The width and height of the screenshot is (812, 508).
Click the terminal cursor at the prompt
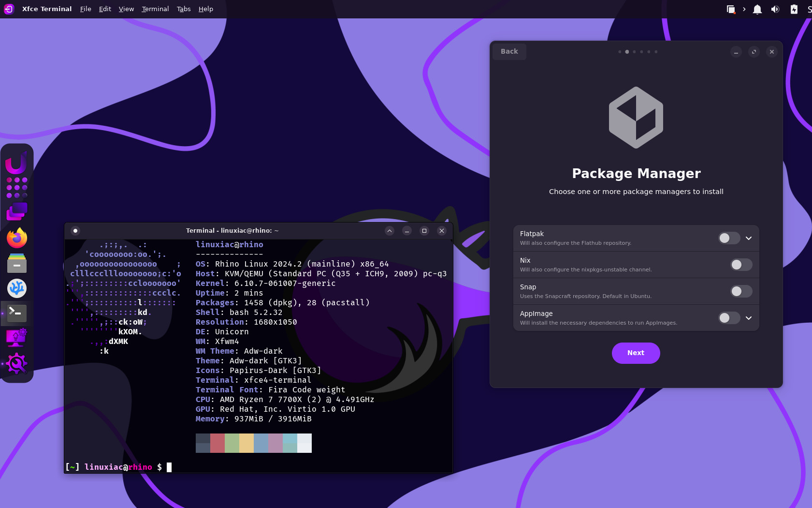tap(169, 467)
